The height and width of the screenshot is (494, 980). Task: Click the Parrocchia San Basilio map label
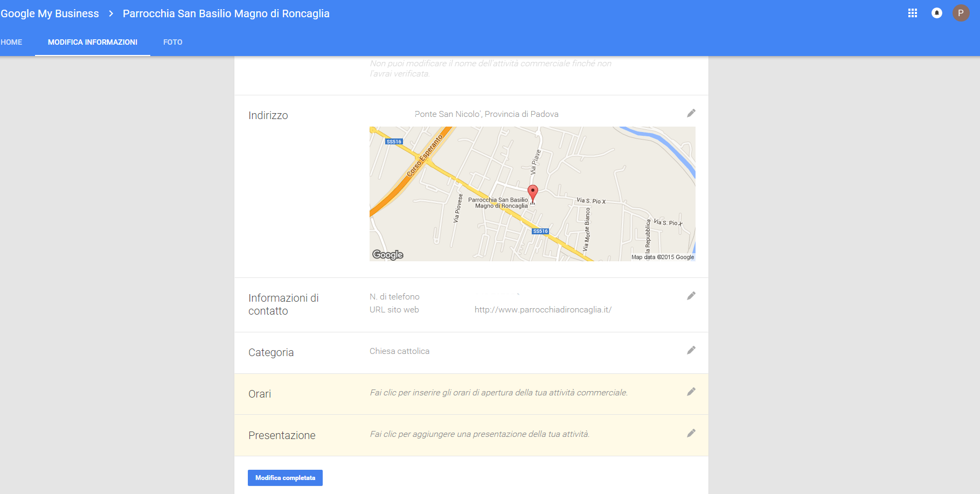click(498, 203)
